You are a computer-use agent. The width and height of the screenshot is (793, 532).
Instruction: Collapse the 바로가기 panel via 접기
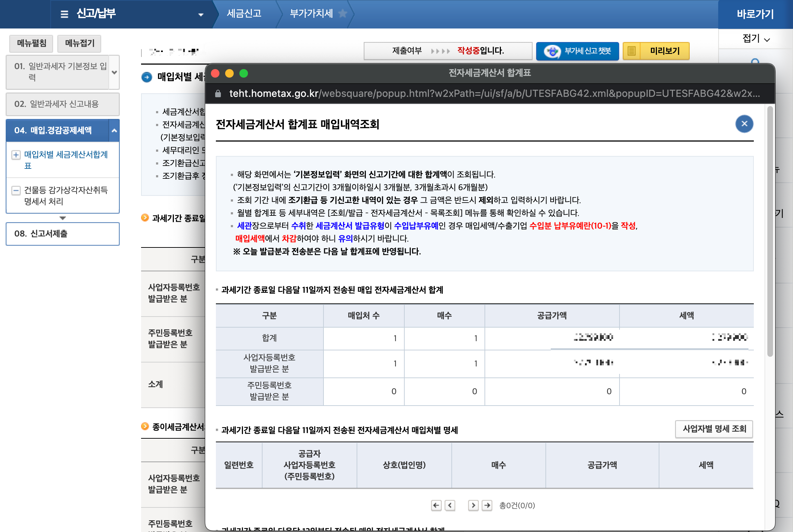(x=756, y=39)
